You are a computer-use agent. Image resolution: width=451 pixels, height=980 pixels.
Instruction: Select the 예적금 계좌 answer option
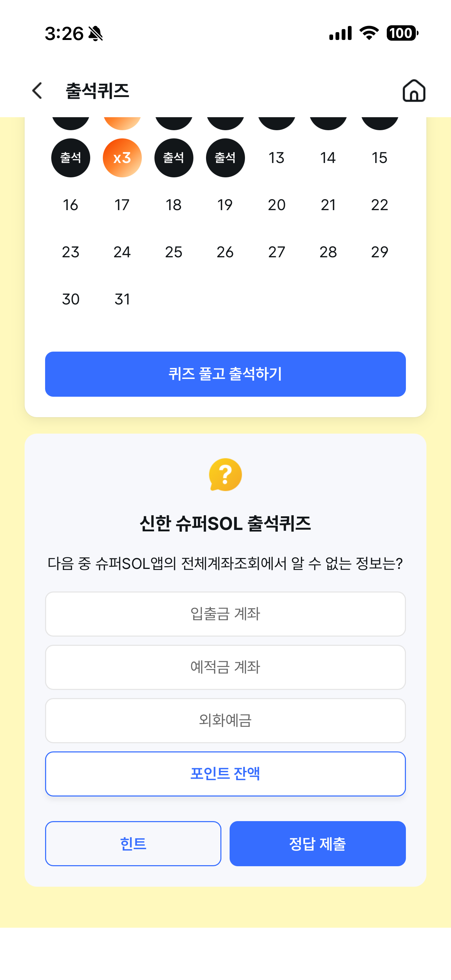(x=225, y=667)
